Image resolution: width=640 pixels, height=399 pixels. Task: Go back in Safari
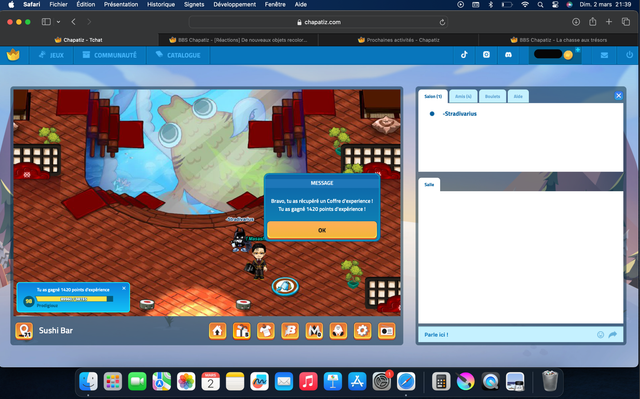(x=73, y=22)
